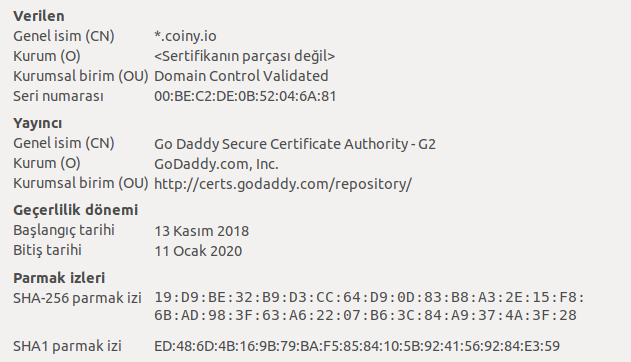Click the Yayıncı section heading

(37, 123)
